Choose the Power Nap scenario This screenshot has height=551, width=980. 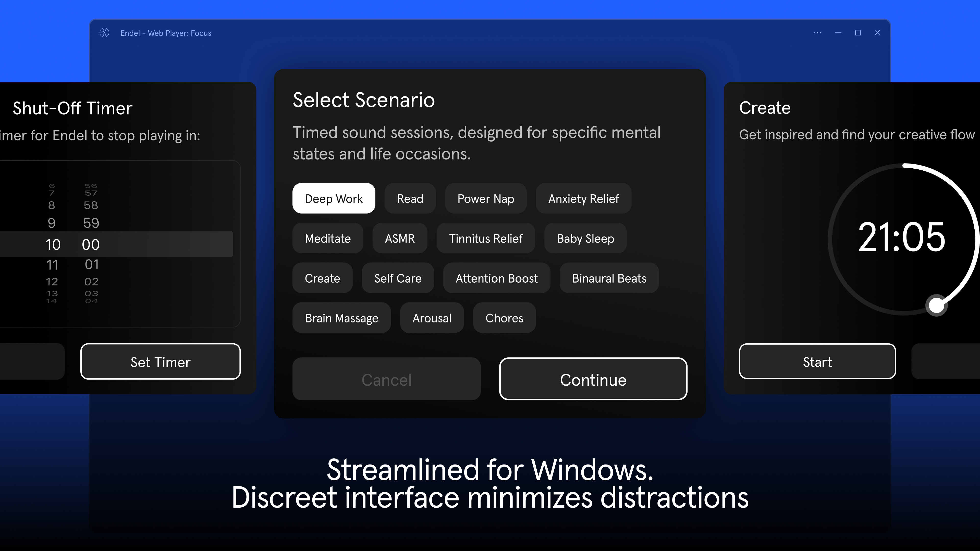point(485,198)
